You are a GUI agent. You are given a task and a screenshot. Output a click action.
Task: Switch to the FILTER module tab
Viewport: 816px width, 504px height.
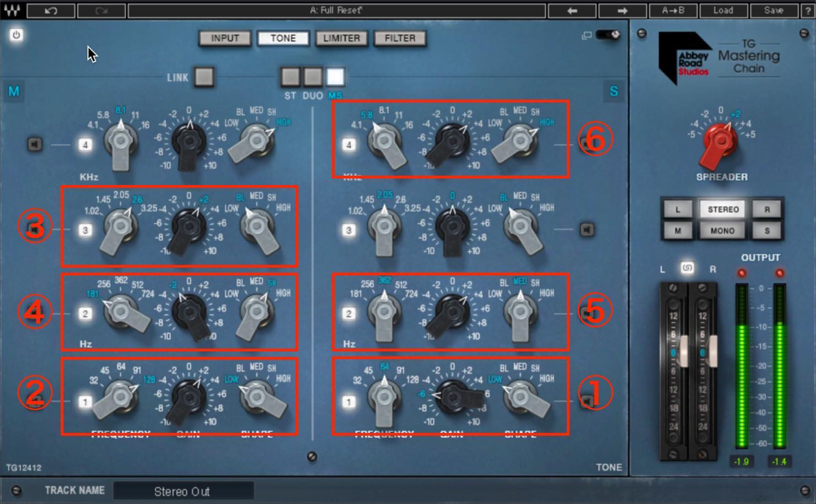click(x=400, y=38)
